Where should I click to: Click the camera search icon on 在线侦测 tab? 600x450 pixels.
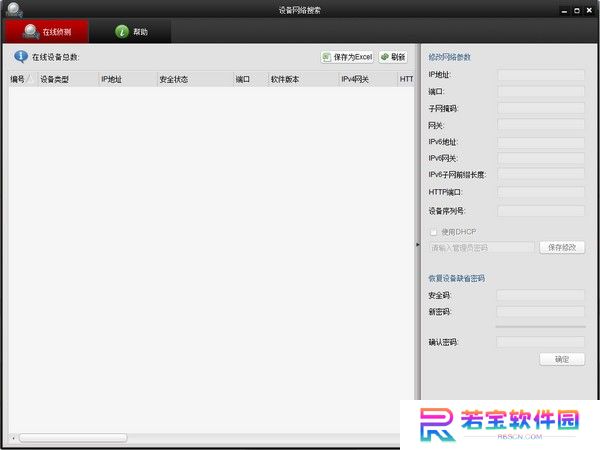pos(31,31)
